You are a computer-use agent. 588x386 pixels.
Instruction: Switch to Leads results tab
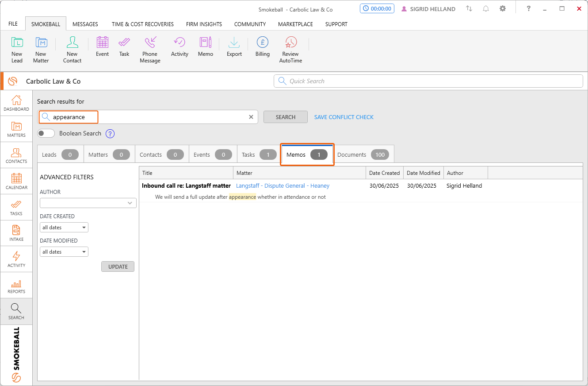(x=60, y=154)
